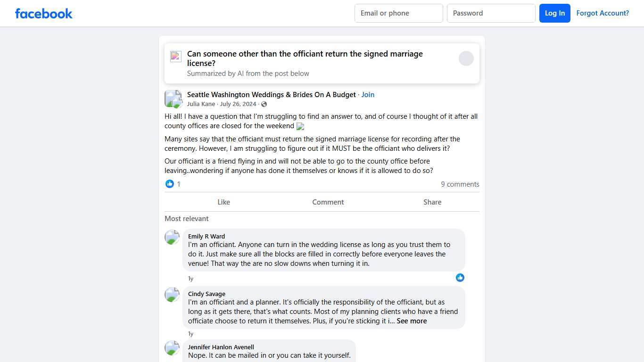Viewport: 644px width, 362px height.
Task: Click the round gray button on the AI summary card
Action: tap(466, 58)
